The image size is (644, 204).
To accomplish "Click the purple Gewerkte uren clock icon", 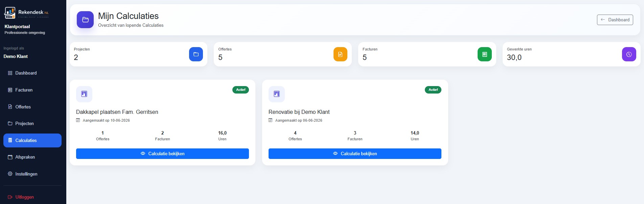I will (629, 54).
